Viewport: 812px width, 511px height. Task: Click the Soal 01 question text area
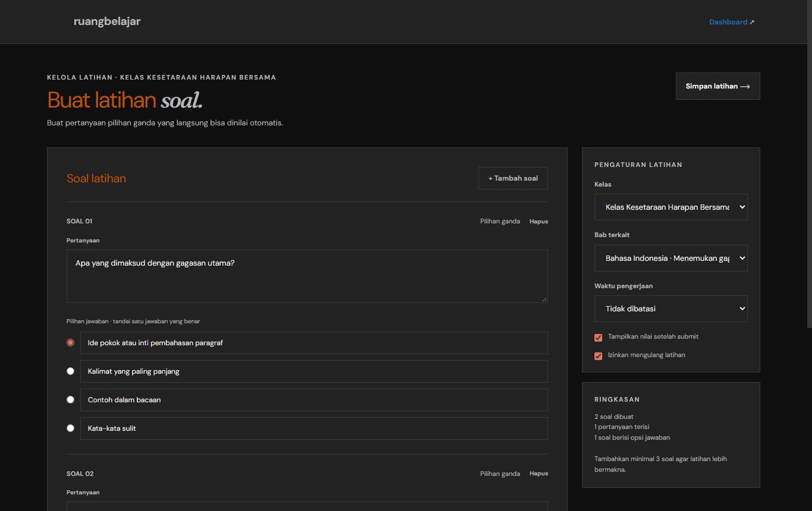pos(307,276)
